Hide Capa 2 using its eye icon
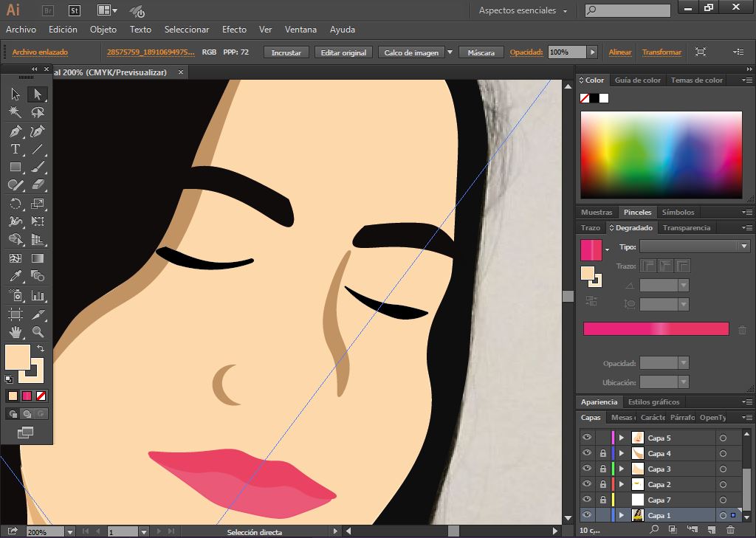 coord(587,484)
